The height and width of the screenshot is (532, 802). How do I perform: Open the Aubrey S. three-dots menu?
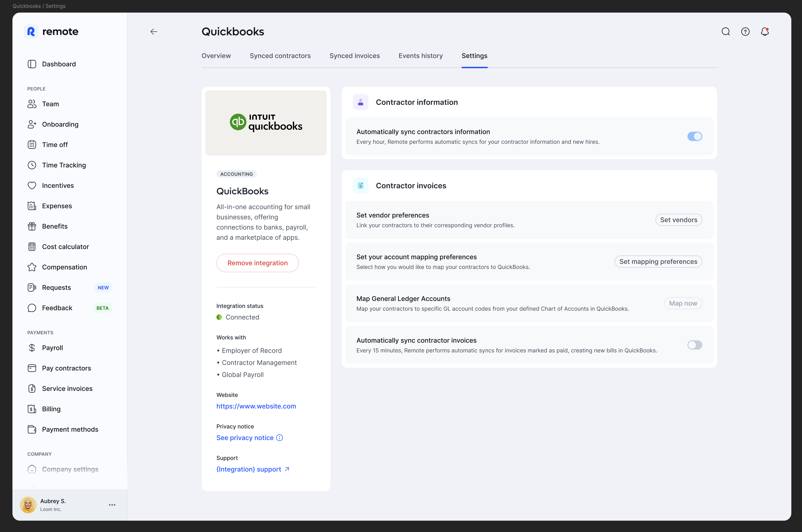[x=112, y=505]
